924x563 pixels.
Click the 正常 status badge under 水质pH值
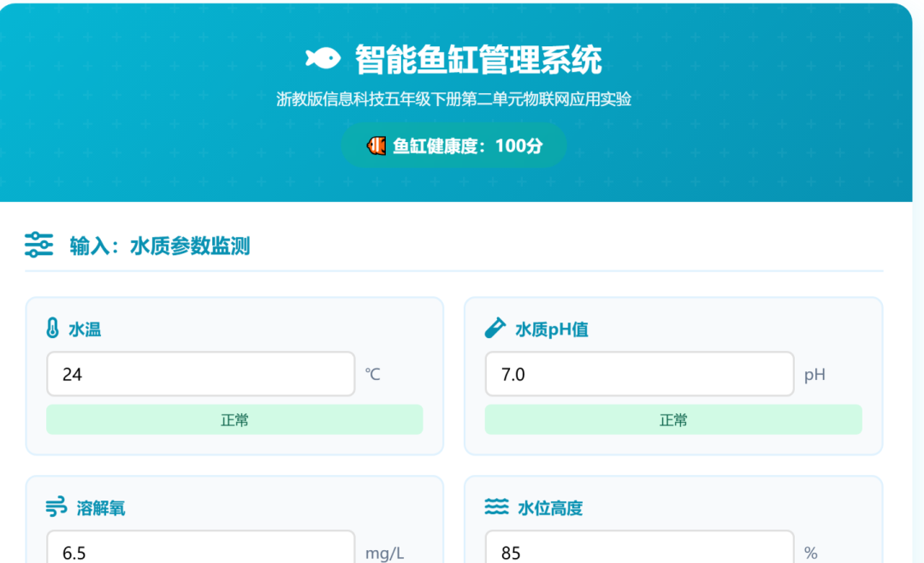point(673,419)
